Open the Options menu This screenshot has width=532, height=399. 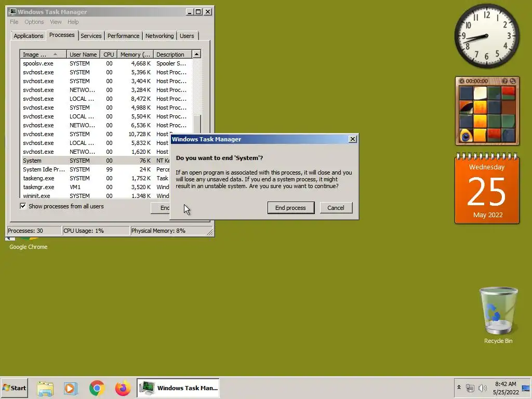34,22
